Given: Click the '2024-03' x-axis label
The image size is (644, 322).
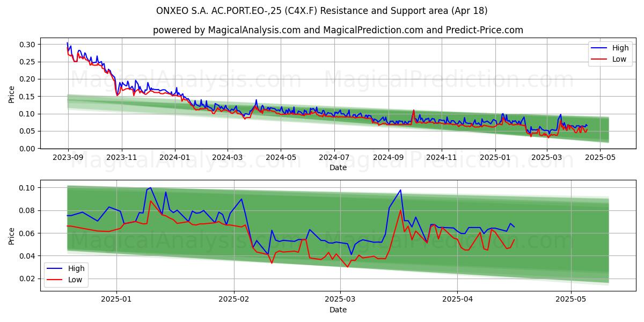Looking at the screenshot, I should tap(228, 158).
